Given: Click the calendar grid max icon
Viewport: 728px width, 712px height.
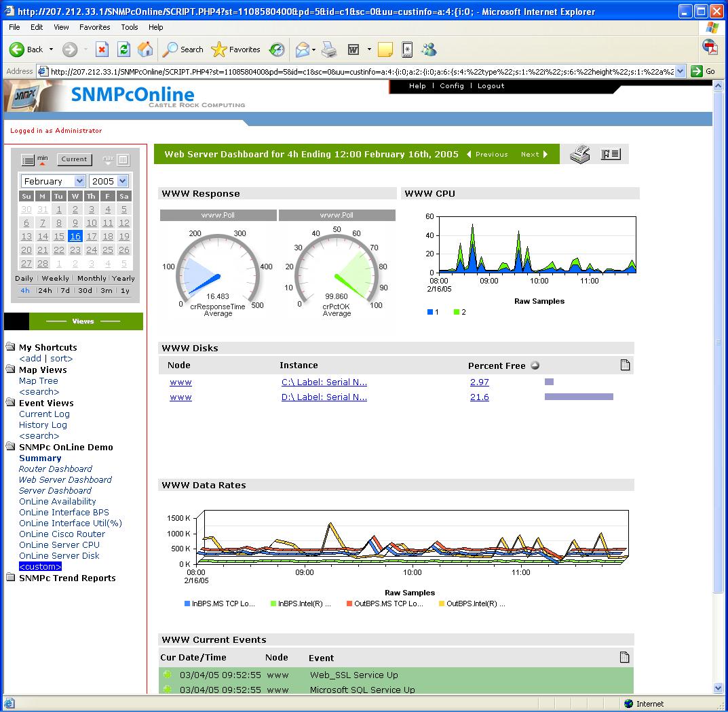Looking at the screenshot, I should [x=123, y=160].
